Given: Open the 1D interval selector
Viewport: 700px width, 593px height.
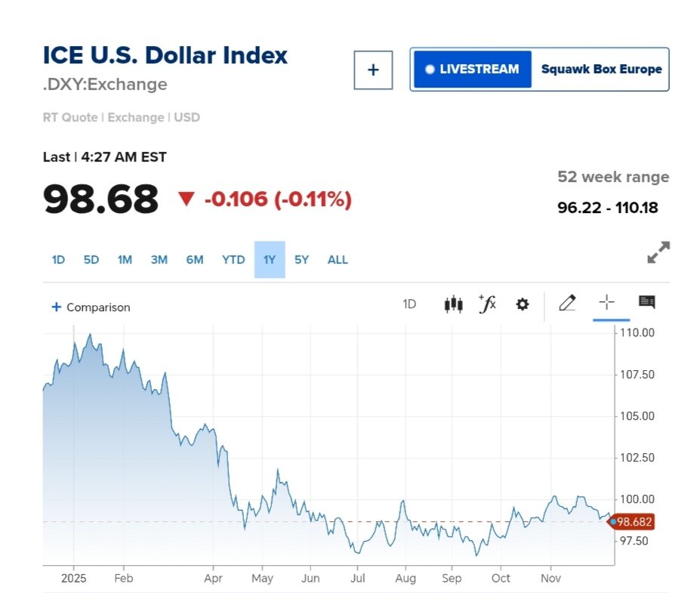Looking at the screenshot, I should coord(409,304).
